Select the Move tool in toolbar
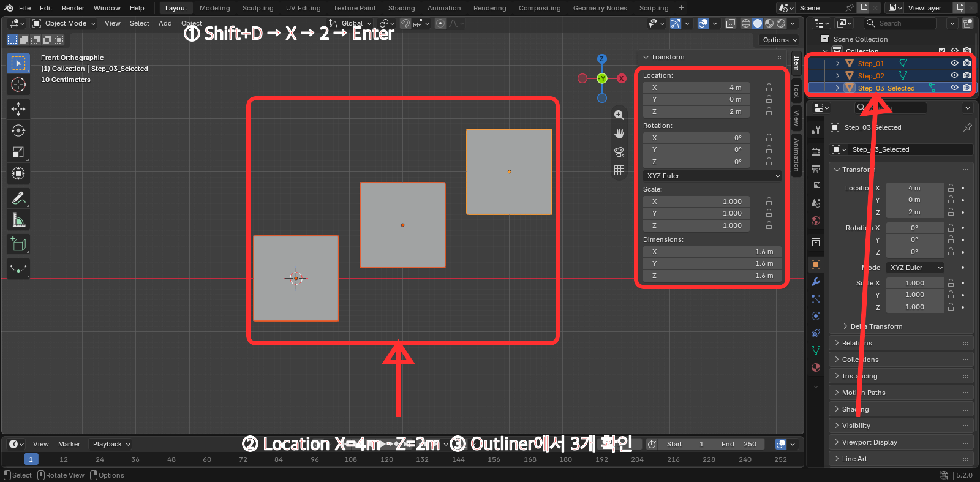 pyautogui.click(x=18, y=109)
